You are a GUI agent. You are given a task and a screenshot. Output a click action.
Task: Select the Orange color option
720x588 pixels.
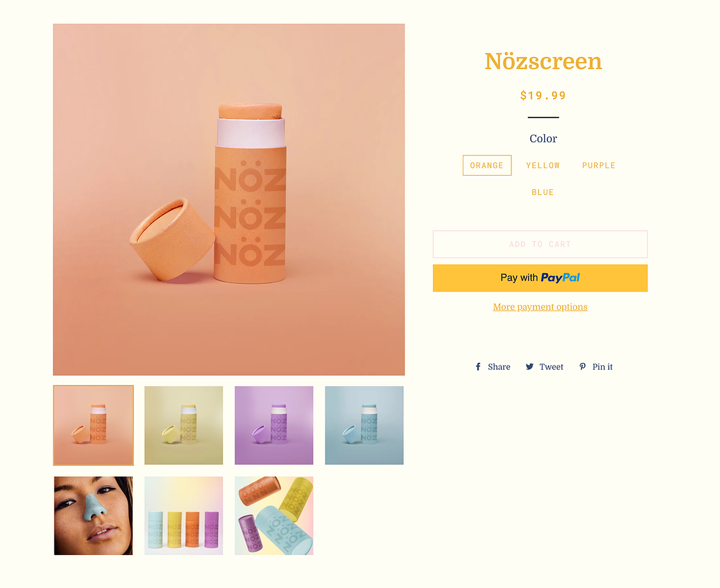[487, 166]
